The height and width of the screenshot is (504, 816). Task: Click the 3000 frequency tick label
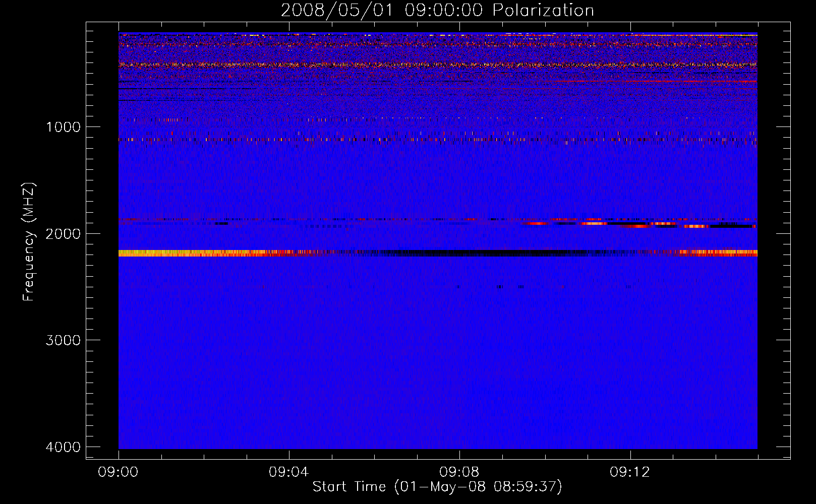coord(63,340)
